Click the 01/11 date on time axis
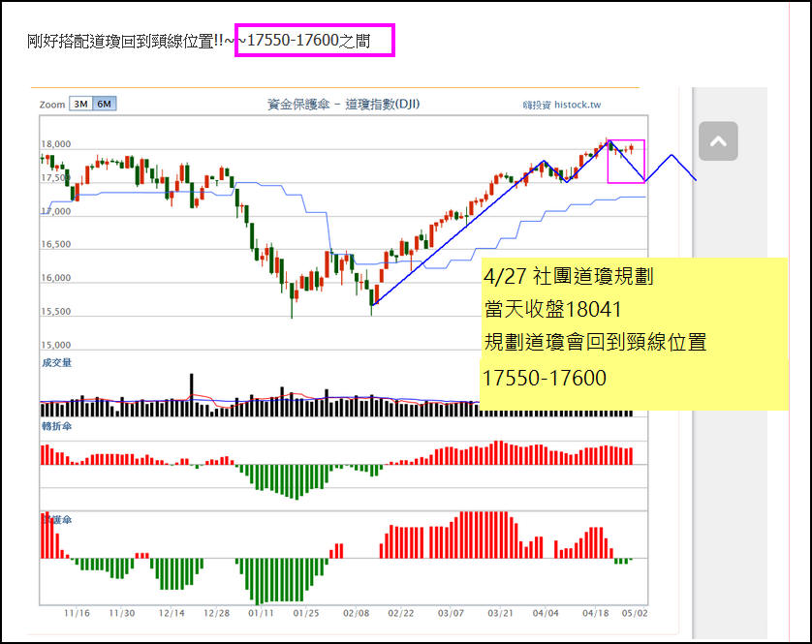Viewport: 812px width, 644px height. [261, 613]
